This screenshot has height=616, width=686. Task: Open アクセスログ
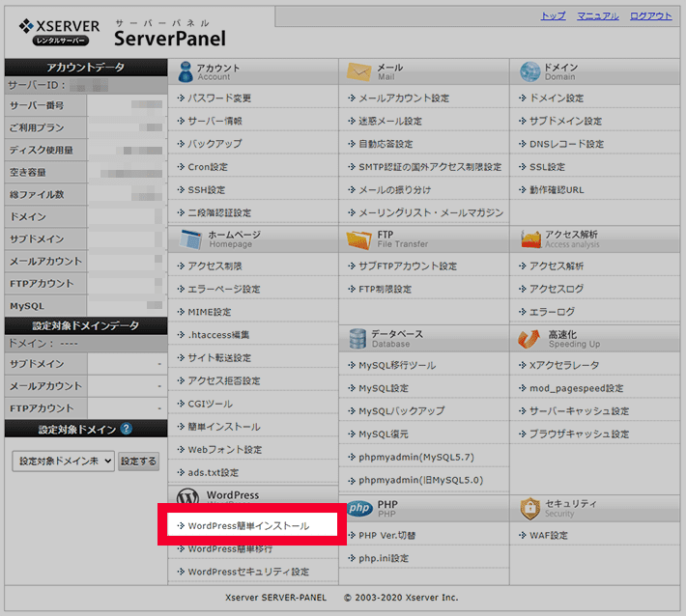(557, 289)
